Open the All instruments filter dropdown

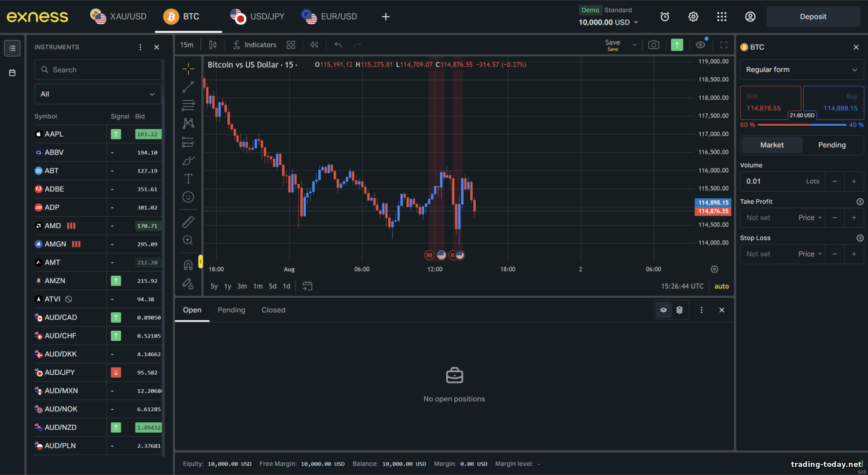point(98,94)
